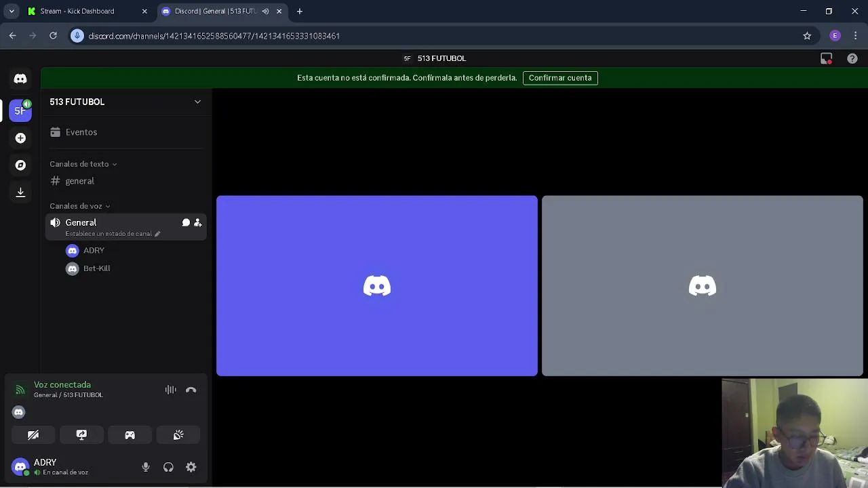Bookmark this page with star icon
This screenshot has width=868, height=488.
point(807,36)
